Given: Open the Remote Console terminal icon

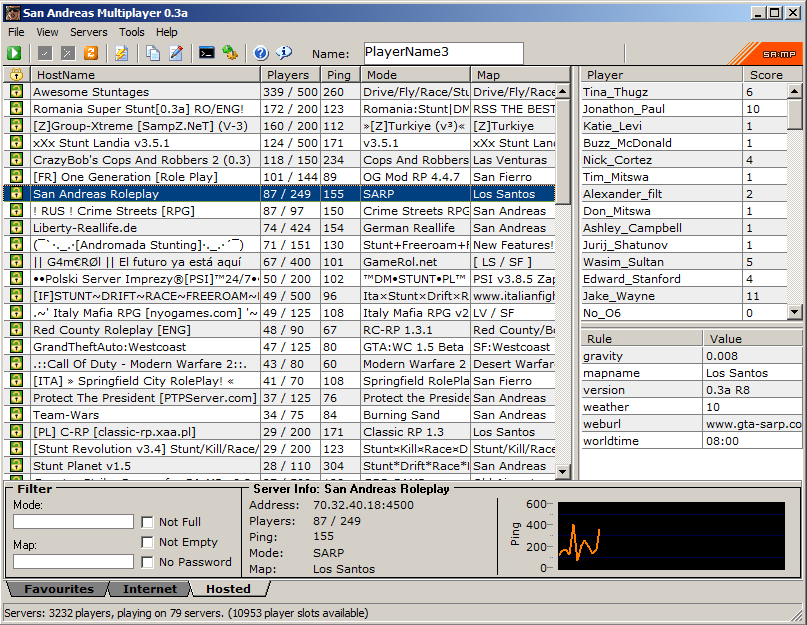Looking at the screenshot, I should [206, 53].
